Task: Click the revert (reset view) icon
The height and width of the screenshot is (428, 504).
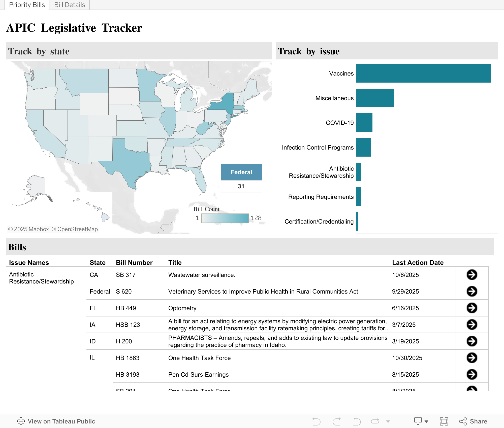Action: click(x=357, y=421)
